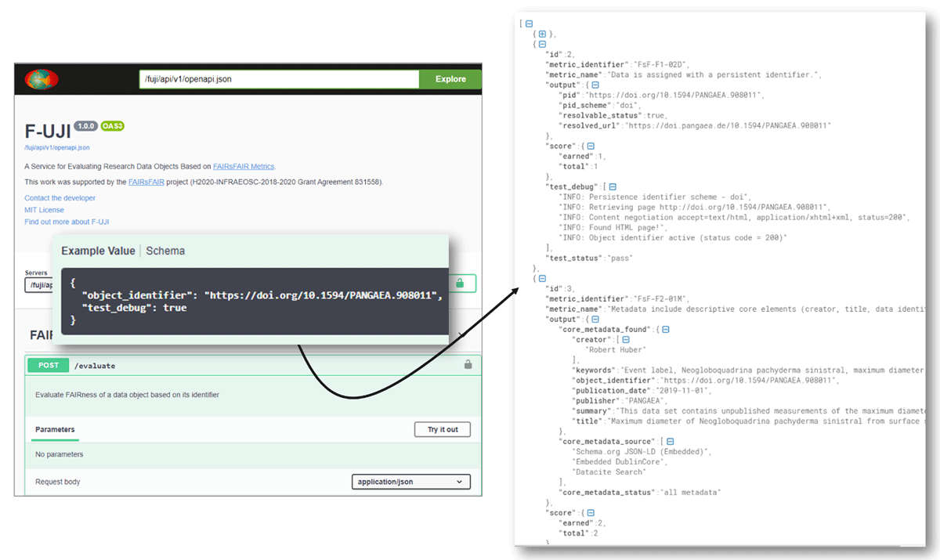Click the OAS3 badge
The width and height of the screenshot is (940, 560).
click(x=112, y=125)
